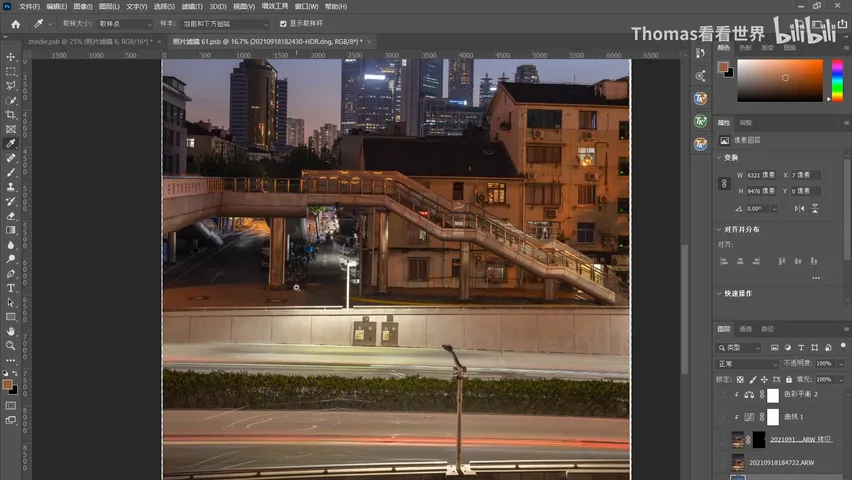The image size is (852, 480).
Task: Open the fill 填充 dropdown arrow
Action: (x=841, y=379)
